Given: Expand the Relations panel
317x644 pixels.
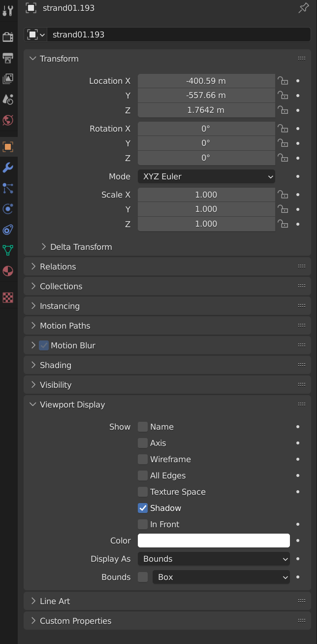Looking at the screenshot, I should (33, 267).
